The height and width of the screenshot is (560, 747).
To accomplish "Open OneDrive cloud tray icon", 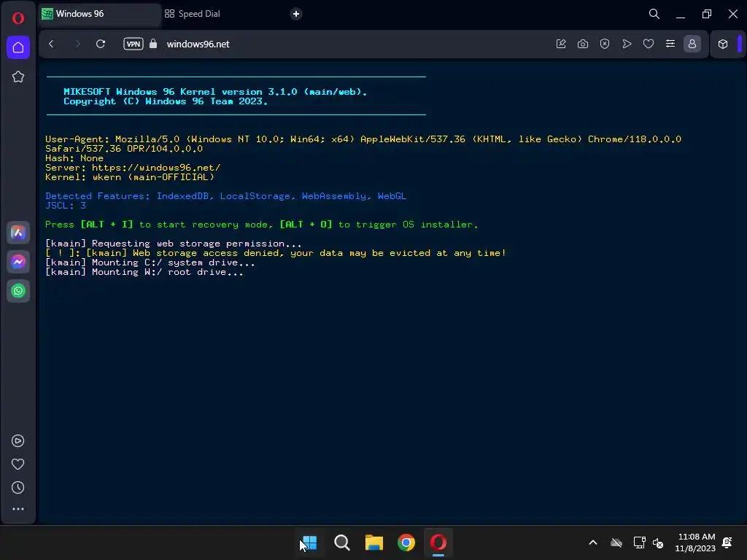I will tap(616, 542).
